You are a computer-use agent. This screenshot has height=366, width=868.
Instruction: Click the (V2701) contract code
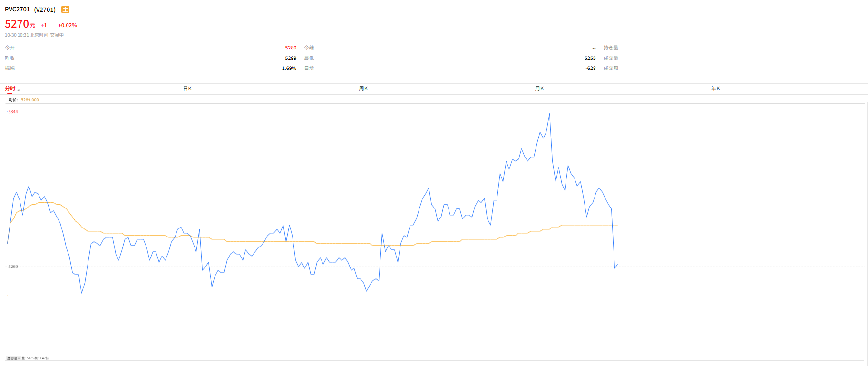click(45, 10)
